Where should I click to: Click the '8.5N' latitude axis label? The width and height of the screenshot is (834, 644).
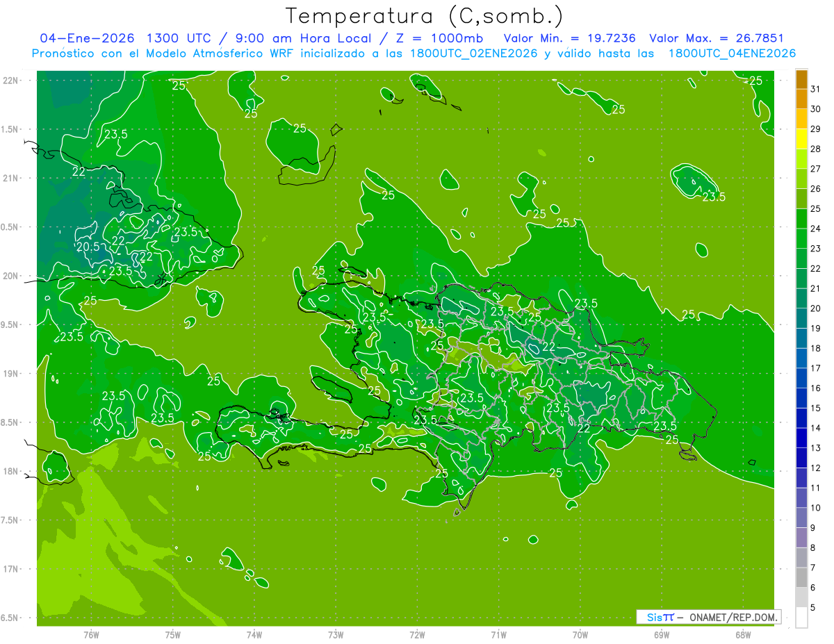tap(10, 422)
